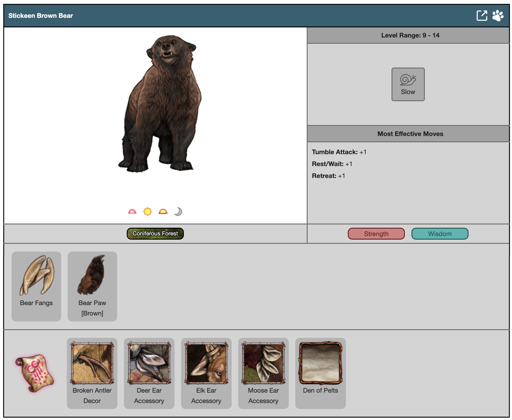Select the Den of Pelts item

pos(320,373)
